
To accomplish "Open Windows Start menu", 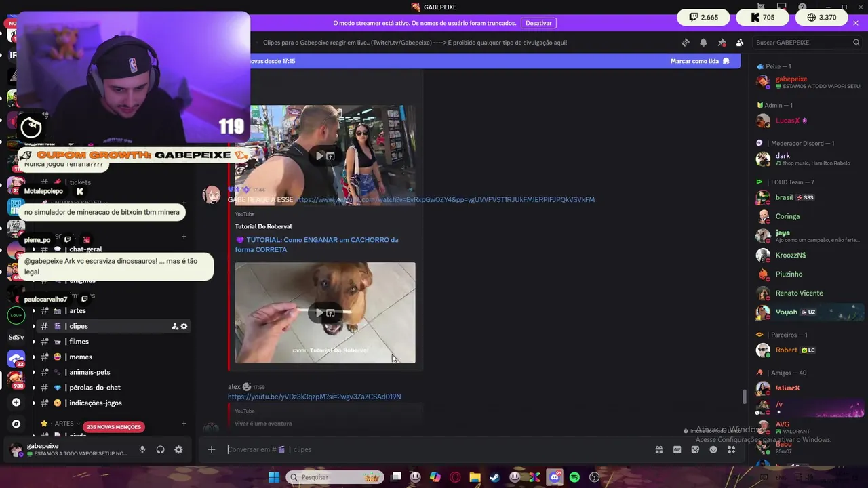I will 274,477.
